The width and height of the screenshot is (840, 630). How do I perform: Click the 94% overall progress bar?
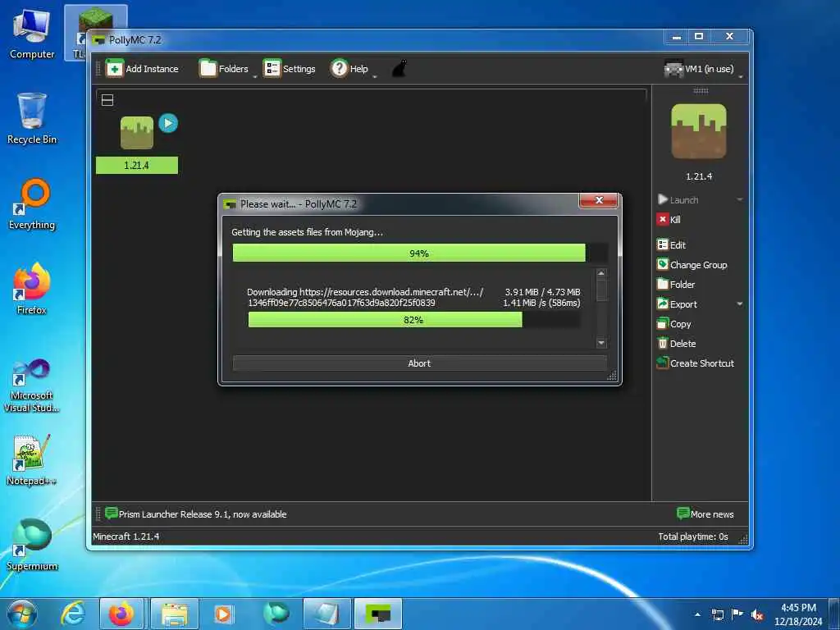[419, 253]
